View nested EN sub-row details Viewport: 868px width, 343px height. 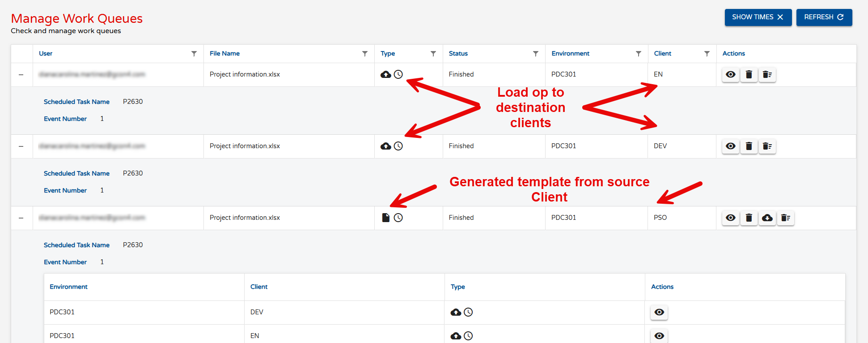659,336
